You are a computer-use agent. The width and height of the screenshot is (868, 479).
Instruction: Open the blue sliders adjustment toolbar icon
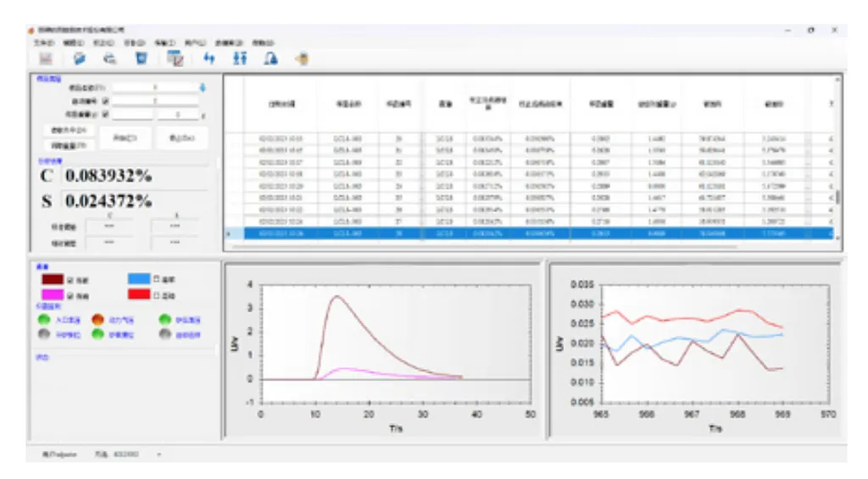(x=240, y=58)
